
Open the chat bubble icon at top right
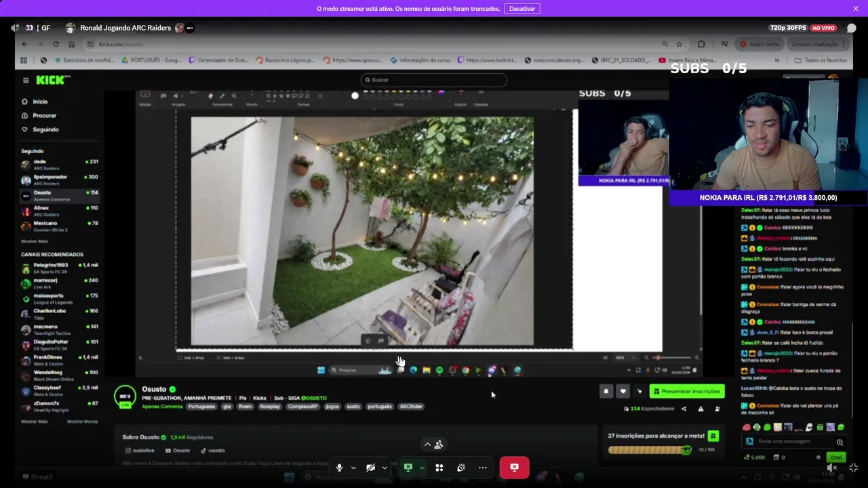tap(852, 28)
